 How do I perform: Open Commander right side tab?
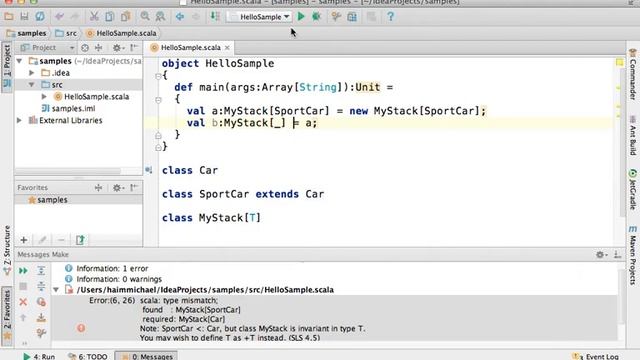point(633,74)
